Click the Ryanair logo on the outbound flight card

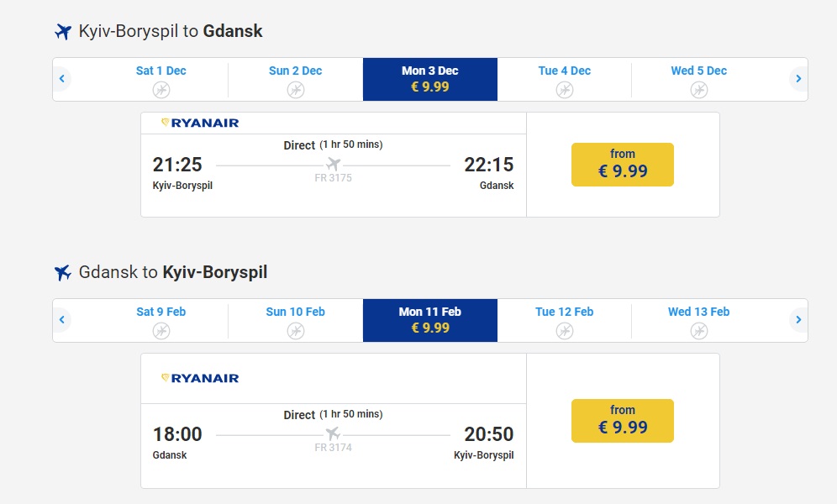pos(200,123)
